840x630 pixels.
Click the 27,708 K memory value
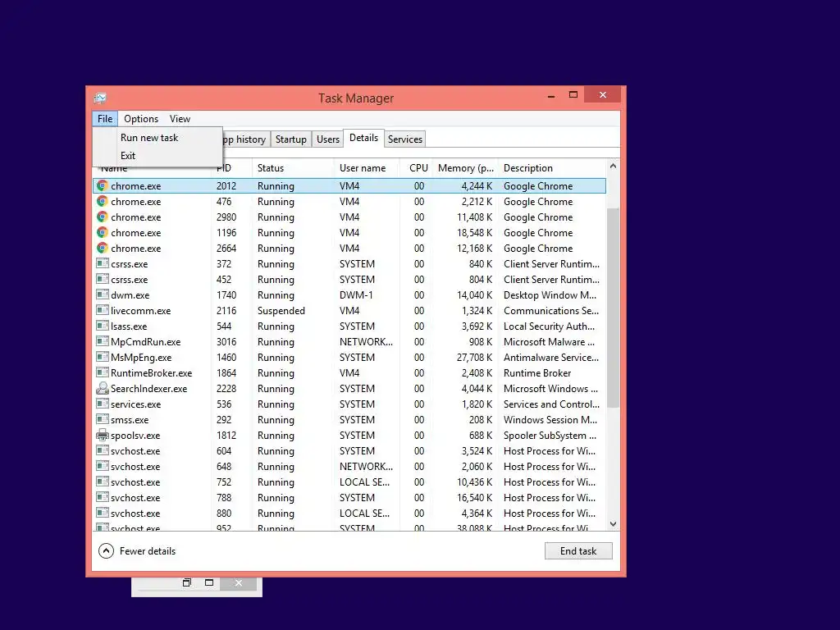click(x=474, y=358)
